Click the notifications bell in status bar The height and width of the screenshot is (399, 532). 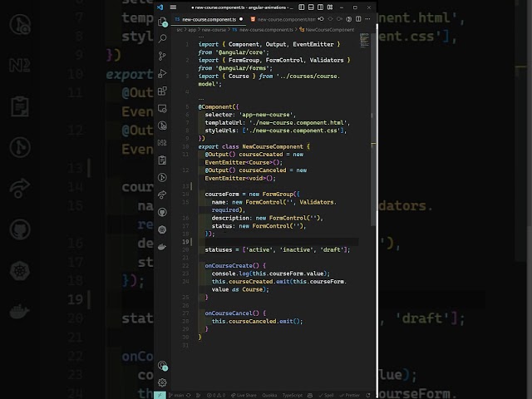click(368, 396)
